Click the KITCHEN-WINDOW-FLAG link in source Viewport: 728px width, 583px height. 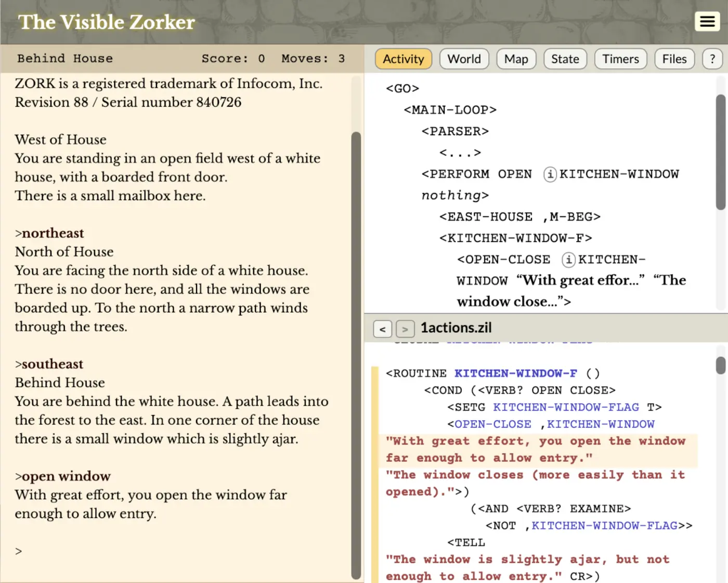click(566, 407)
